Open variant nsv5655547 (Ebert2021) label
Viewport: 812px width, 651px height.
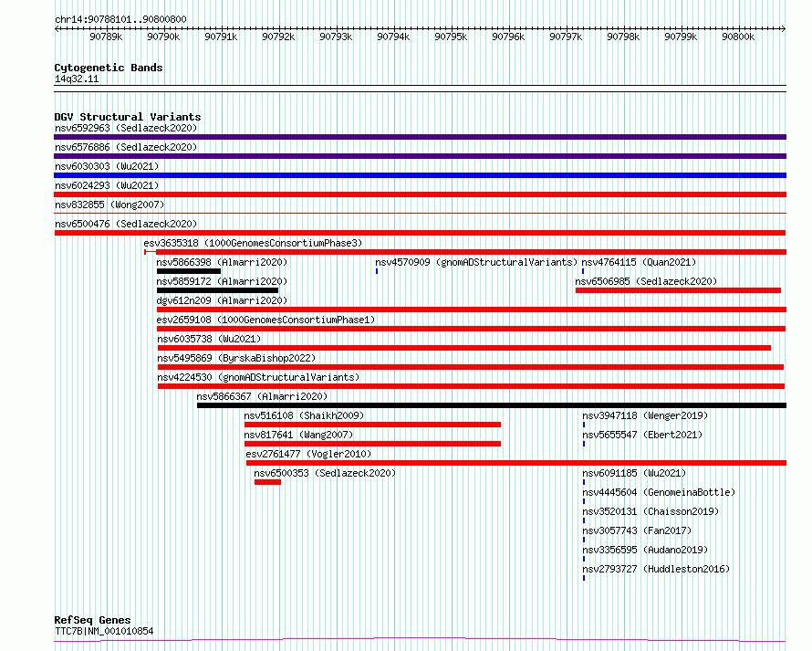click(642, 435)
